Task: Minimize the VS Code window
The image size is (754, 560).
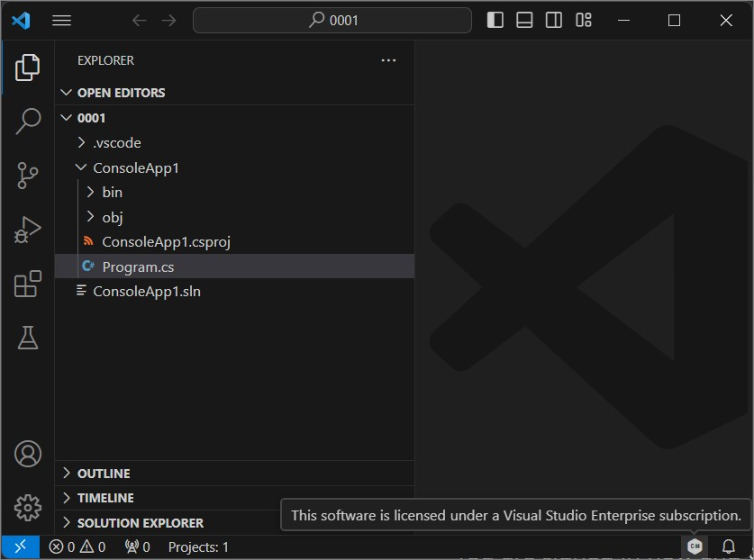Action: point(623,20)
